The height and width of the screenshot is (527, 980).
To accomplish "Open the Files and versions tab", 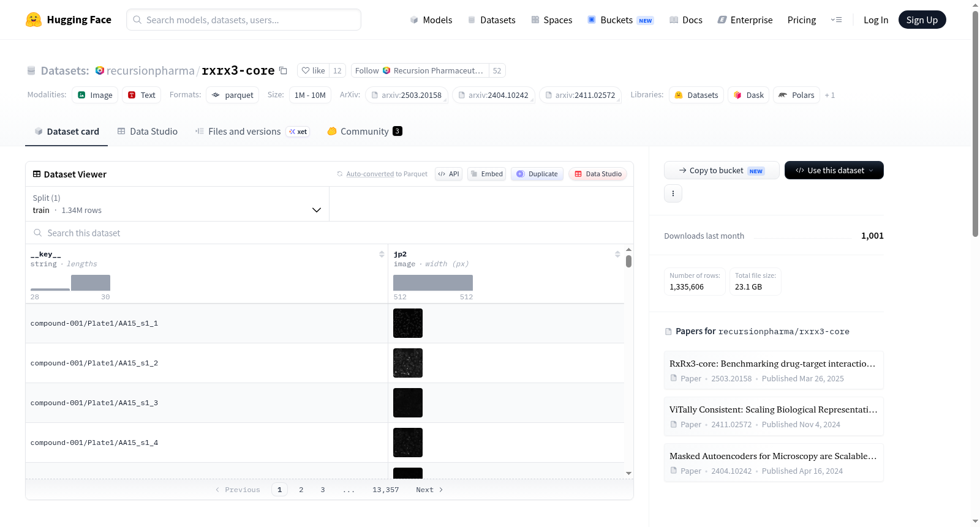I will click(252, 131).
